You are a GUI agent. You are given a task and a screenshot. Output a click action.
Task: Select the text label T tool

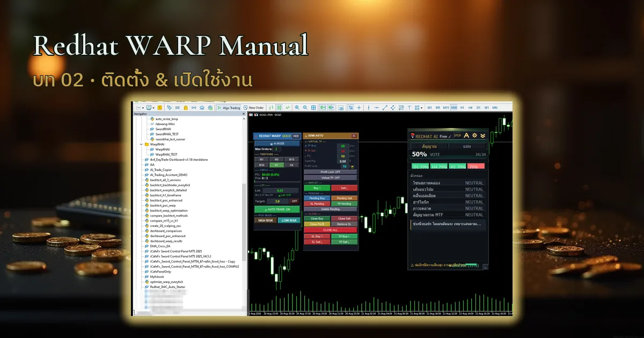pos(409,107)
